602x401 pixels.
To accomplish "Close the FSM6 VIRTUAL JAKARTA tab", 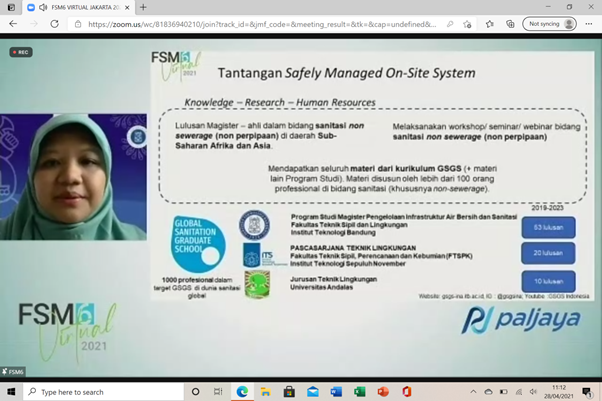I will [x=127, y=7].
